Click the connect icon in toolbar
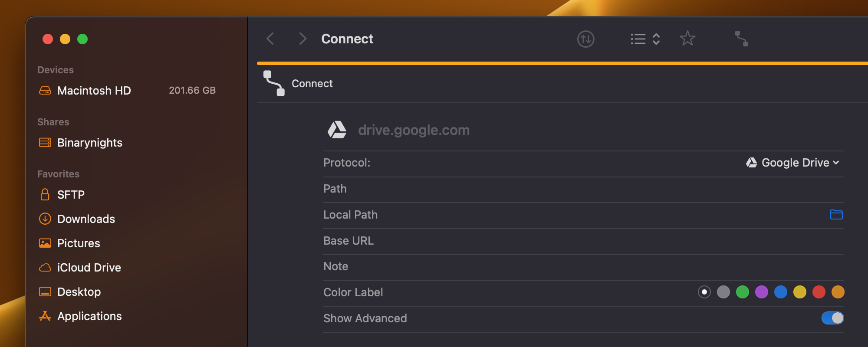Image resolution: width=868 pixels, height=347 pixels. pyautogui.click(x=741, y=39)
